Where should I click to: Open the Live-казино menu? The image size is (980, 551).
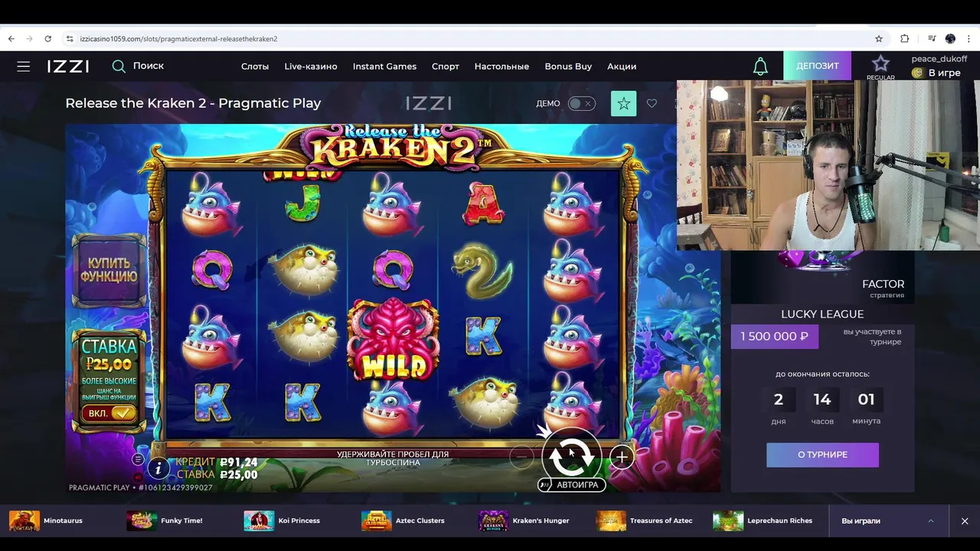click(x=311, y=67)
